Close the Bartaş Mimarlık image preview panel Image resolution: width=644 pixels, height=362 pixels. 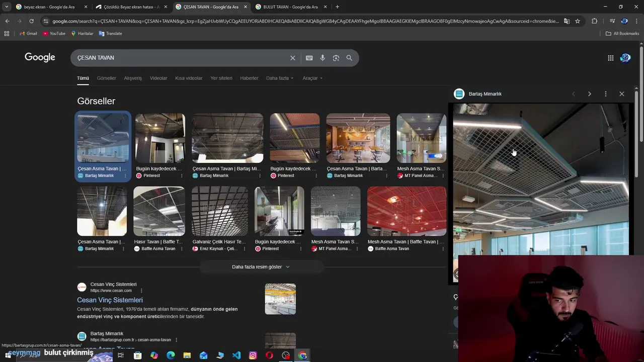pyautogui.click(x=622, y=94)
